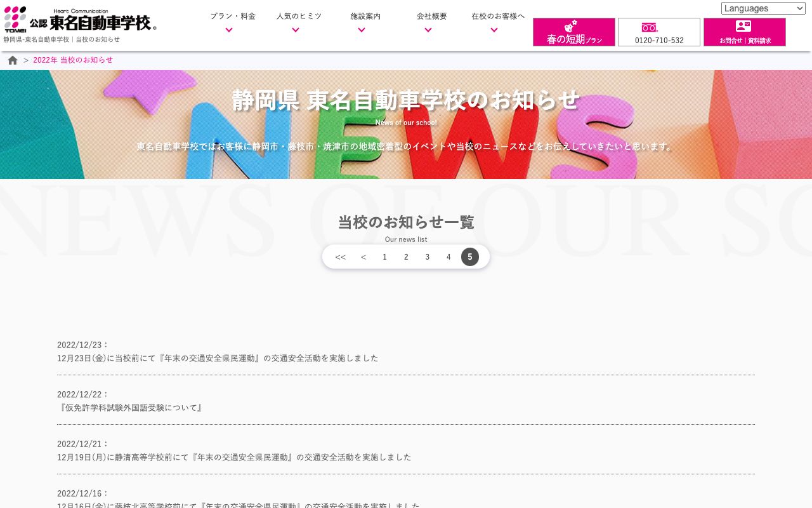Go to news page 1
Image resolution: width=812 pixels, height=508 pixels.
point(384,257)
